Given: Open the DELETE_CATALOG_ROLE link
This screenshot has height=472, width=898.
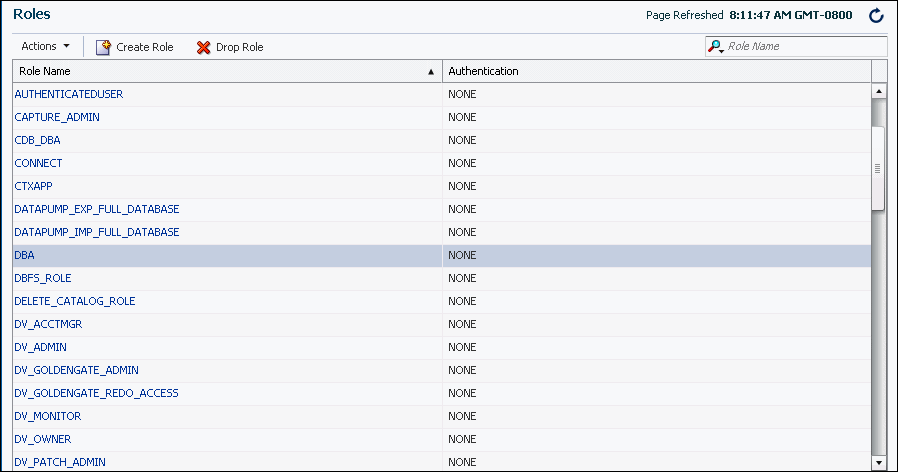Looking at the screenshot, I should 74,301.
